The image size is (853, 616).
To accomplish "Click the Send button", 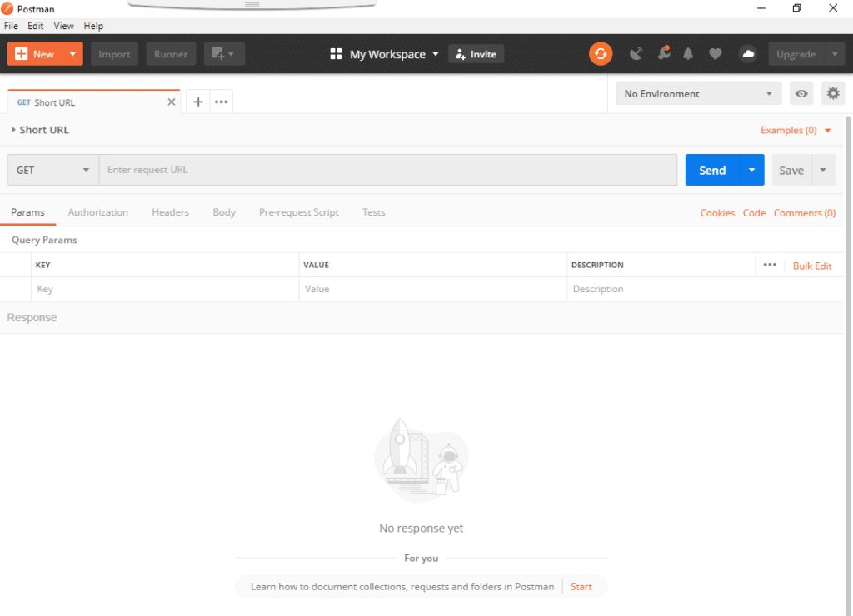I will point(712,169).
